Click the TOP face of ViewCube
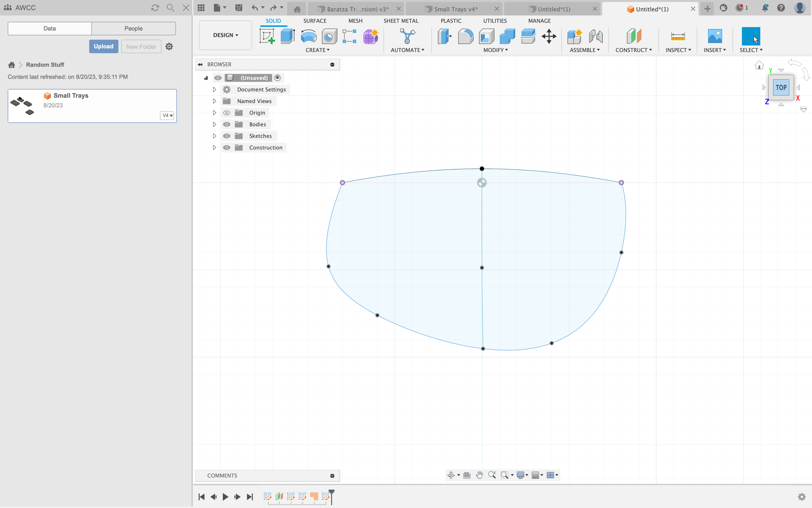The image size is (812, 508). [781, 87]
